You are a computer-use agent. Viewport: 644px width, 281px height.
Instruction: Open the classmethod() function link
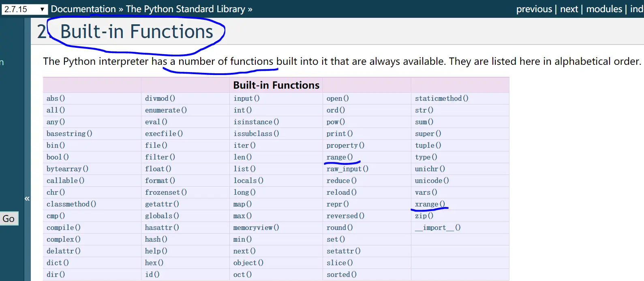pos(71,204)
